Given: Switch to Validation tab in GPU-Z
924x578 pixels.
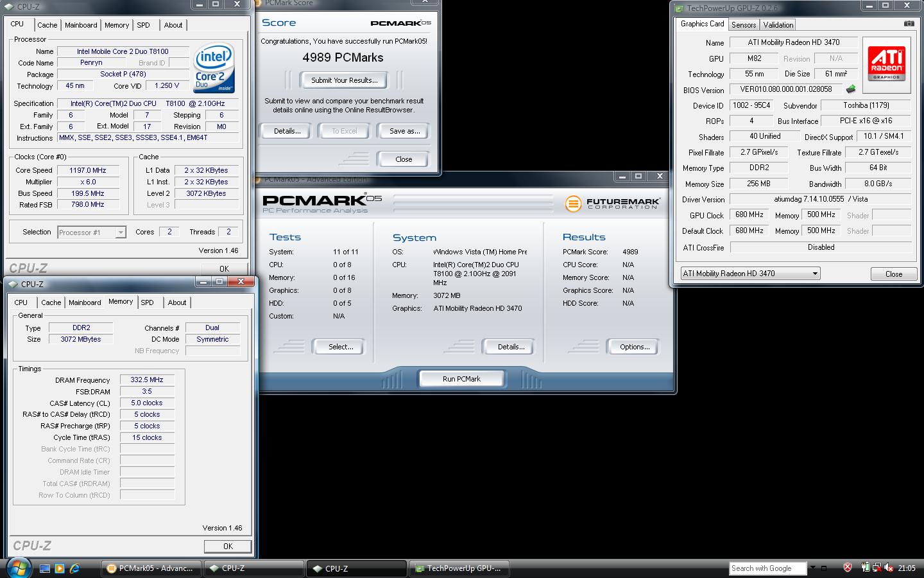Looking at the screenshot, I should tap(778, 25).
